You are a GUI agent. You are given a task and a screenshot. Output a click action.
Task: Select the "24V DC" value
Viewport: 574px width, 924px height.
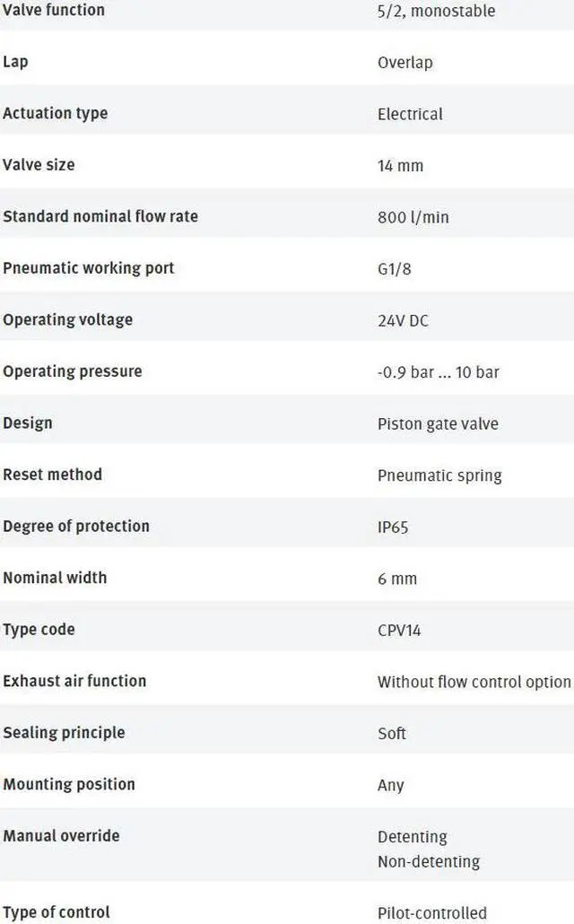point(403,320)
